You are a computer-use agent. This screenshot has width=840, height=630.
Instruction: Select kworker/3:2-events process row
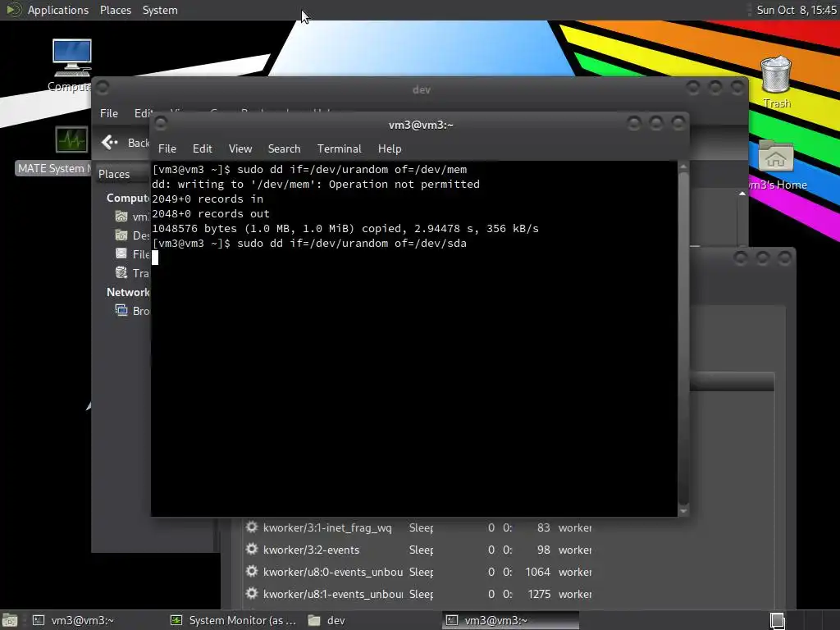coord(418,550)
